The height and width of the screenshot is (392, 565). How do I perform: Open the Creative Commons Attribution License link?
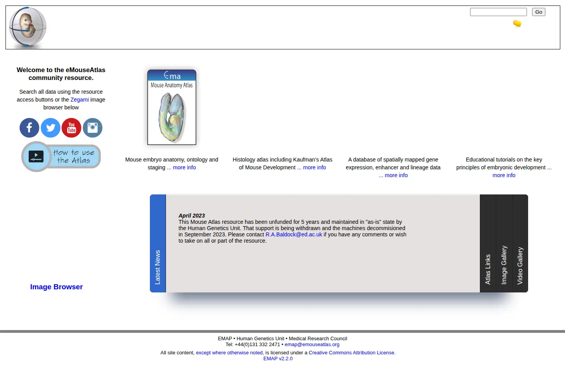[352, 353]
